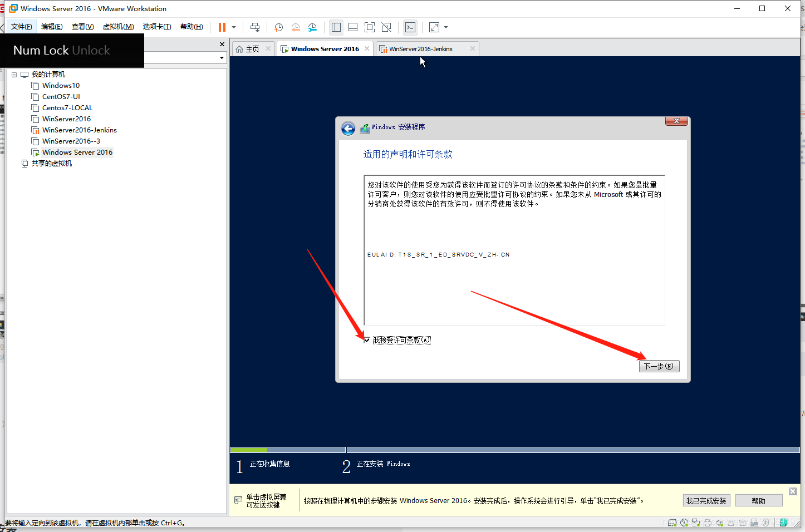Toggle the 我接受许可条款(A) checkbox
Viewport: 805px width, 532px height.
click(x=367, y=340)
